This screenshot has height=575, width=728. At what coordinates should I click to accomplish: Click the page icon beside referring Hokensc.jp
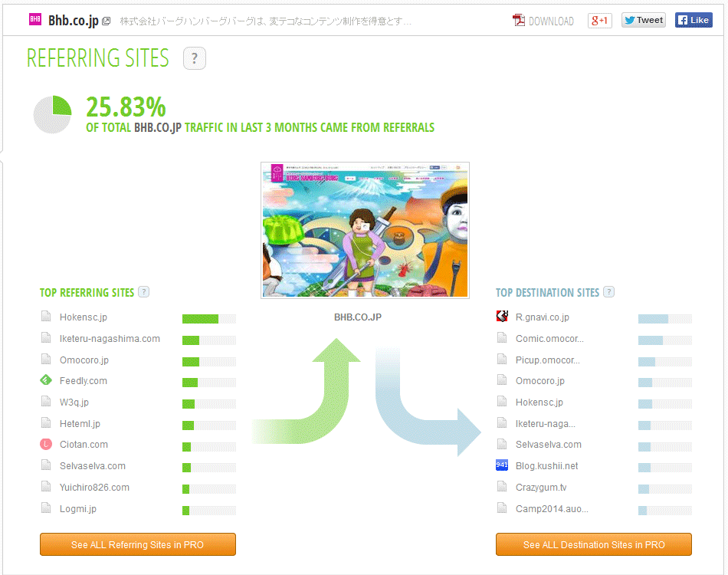(x=46, y=317)
